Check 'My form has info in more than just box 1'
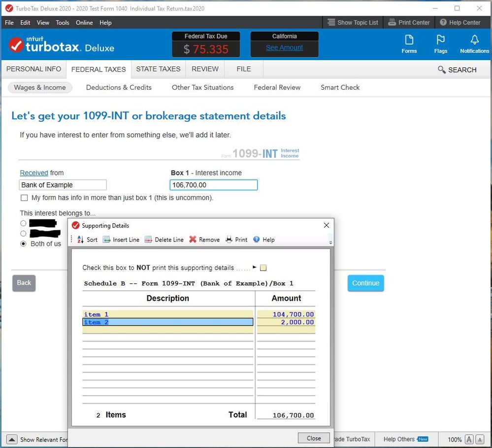This screenshot has height=448, width=492. pyautogui.click(x=24, y=198)
